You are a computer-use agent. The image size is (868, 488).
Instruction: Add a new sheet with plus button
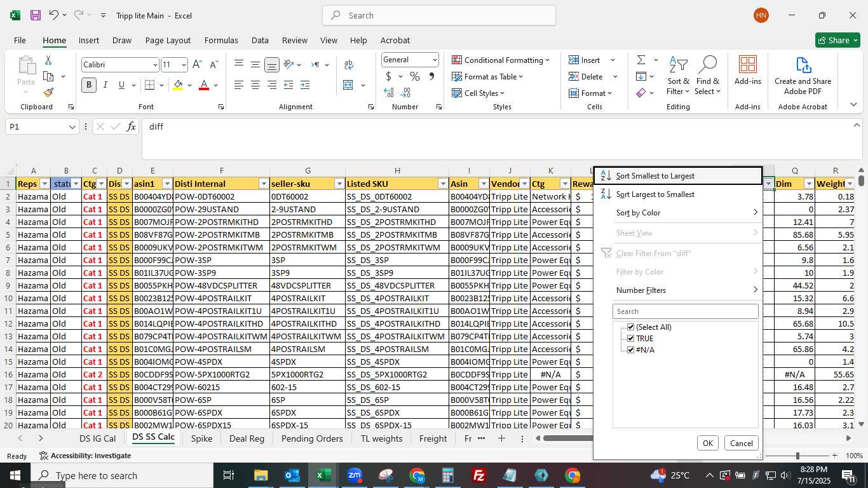pos(501,438)
